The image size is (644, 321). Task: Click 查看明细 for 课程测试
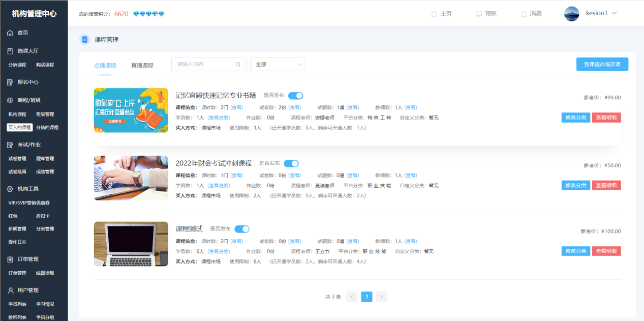click(x=606, y=251)
